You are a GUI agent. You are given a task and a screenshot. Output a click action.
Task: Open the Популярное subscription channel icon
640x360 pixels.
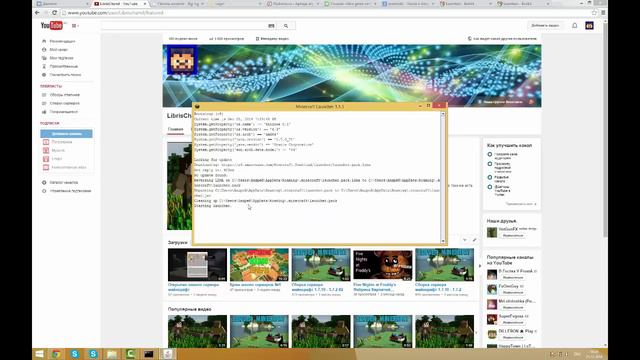46,142
